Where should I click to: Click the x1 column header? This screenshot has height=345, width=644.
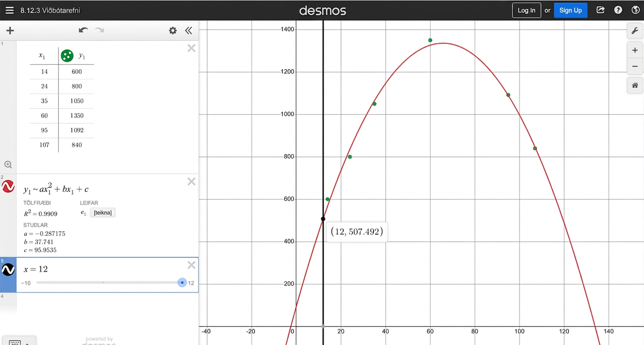42,56
